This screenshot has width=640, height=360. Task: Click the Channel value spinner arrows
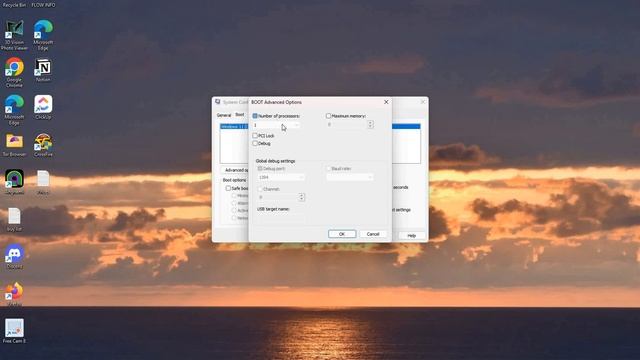point(301,197)
